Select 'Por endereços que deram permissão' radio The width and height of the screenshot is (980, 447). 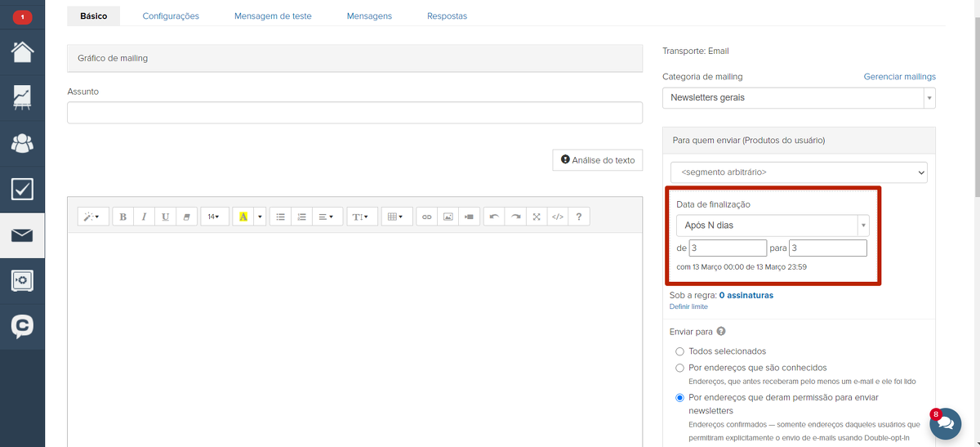pyautogui.click(x=679, y=398)
